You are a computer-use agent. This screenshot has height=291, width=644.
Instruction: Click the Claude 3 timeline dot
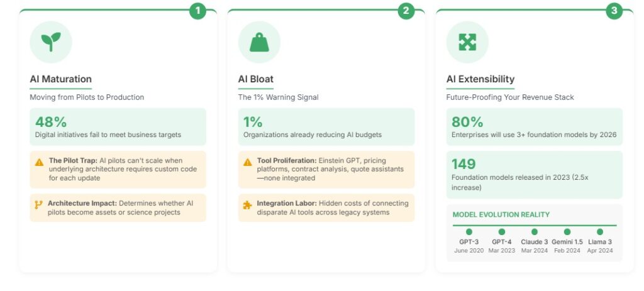[535, 232]
